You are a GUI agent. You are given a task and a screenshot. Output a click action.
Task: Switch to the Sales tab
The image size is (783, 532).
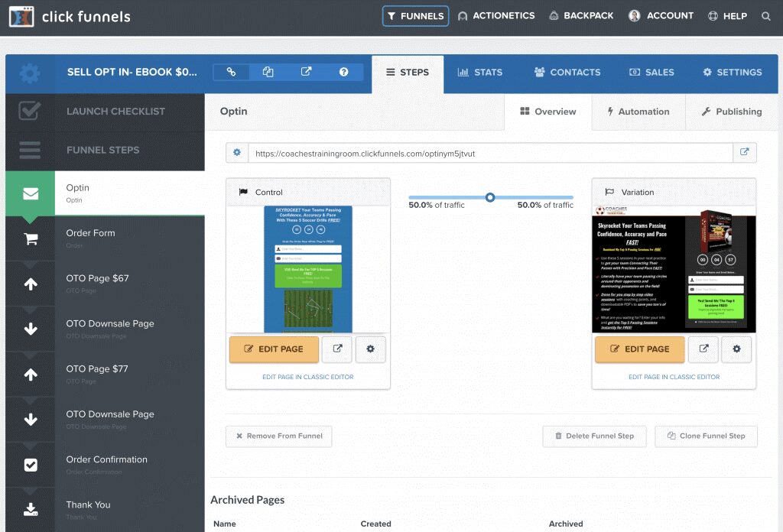(x=651, y=73)
